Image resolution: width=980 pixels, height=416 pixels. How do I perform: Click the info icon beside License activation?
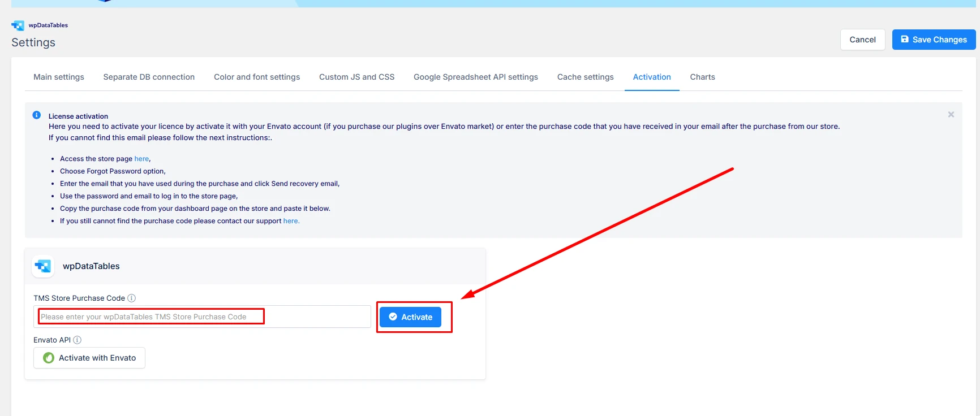pyautogui.click(x=37, y=115)
